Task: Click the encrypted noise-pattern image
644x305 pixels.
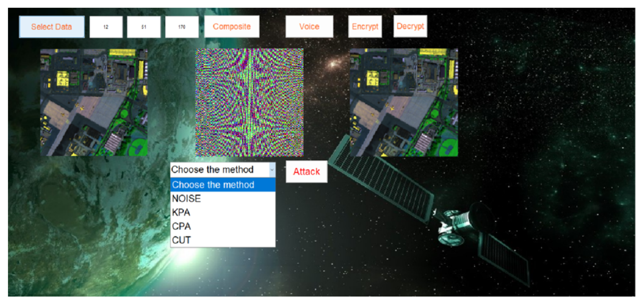Action: [249, 102]
